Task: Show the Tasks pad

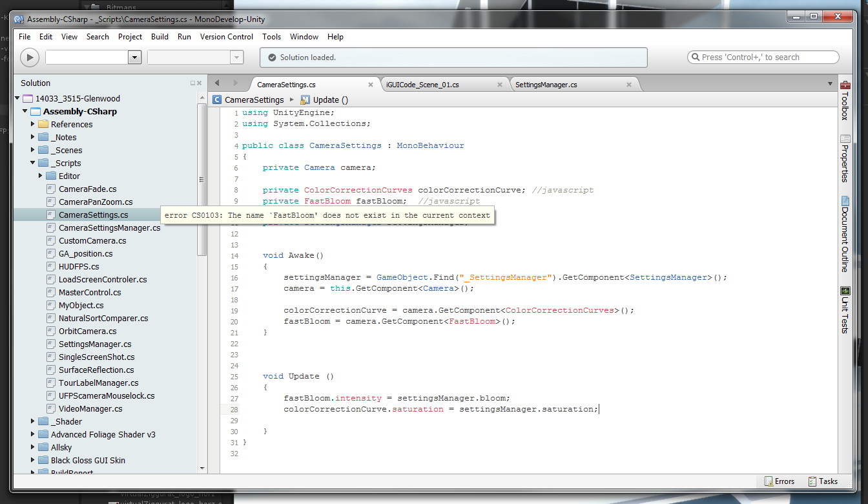Action: click(822, 481)
